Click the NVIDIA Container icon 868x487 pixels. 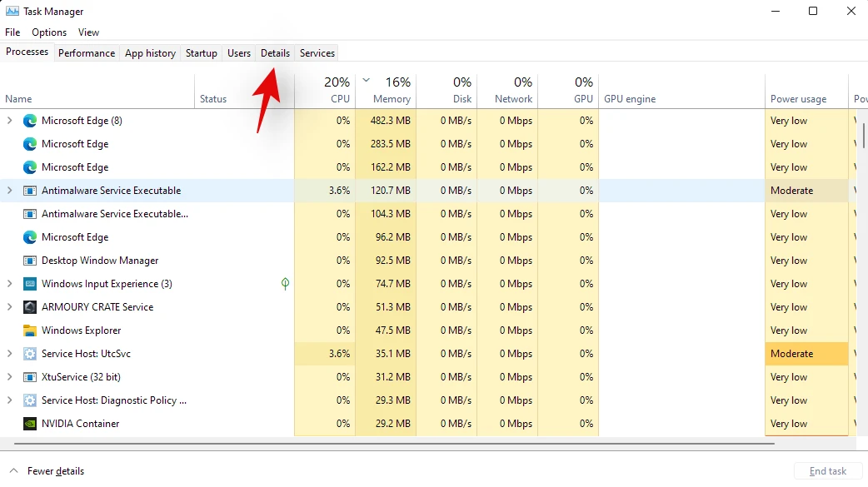tap(30, 424)
